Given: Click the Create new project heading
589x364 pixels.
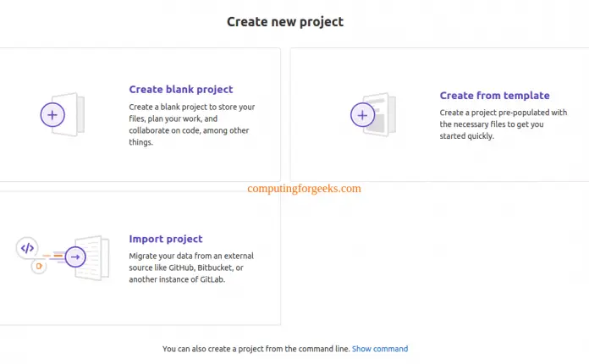Looking at the screenshot, I should (x=285, y=22).
